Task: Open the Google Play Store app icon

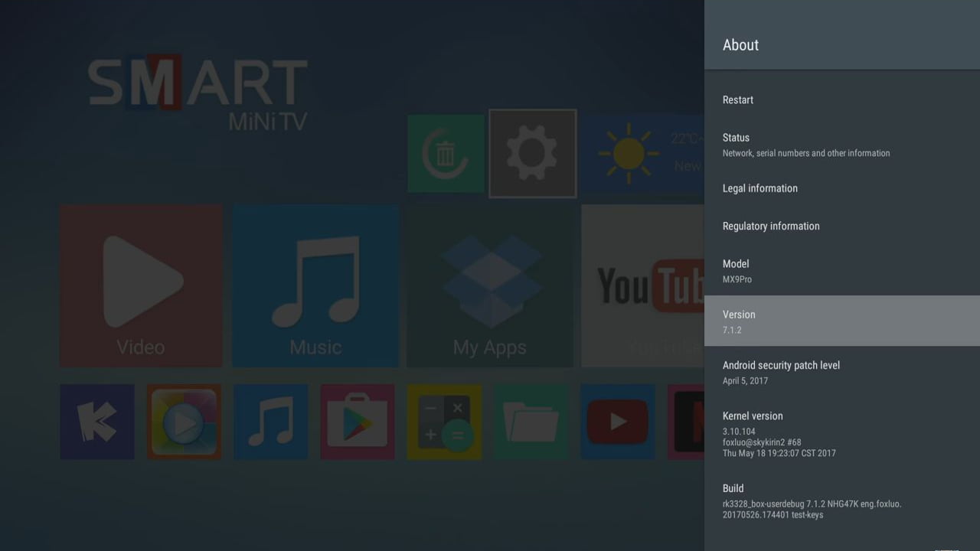Action: [358, 422]
